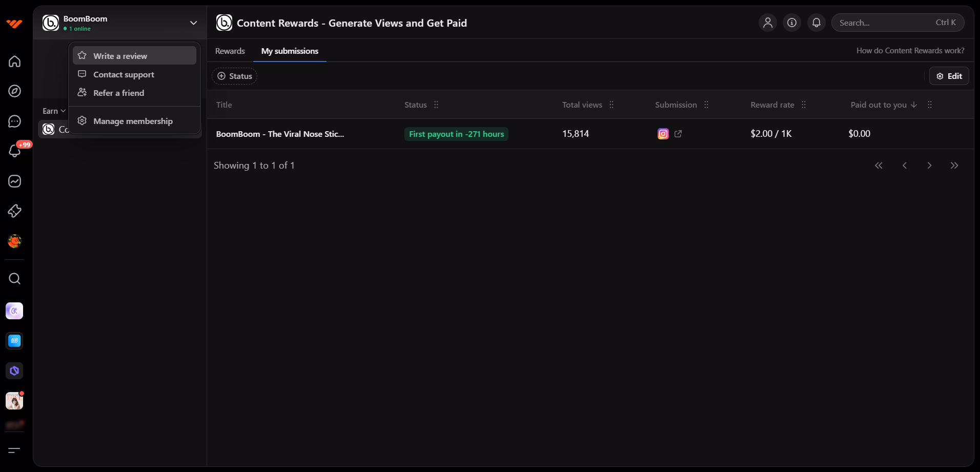The image size is (980, 472).
Task: Open the analytics chart icon in sidebar
Action: tap(14, 181)
